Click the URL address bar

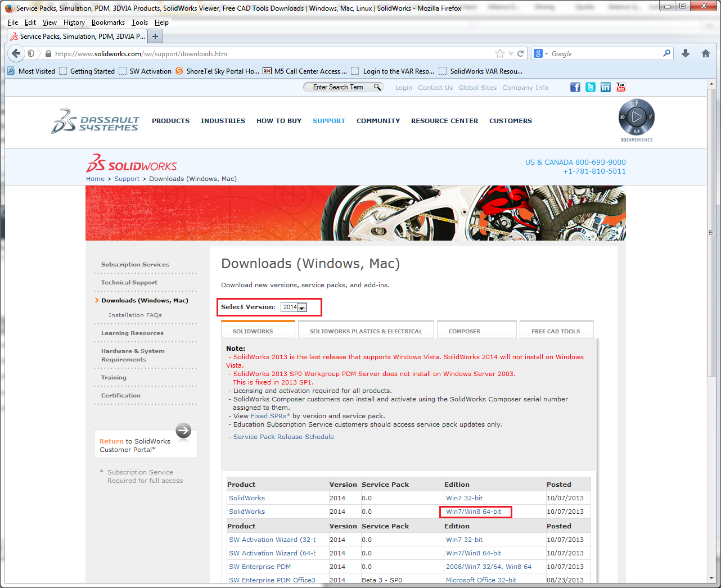pos(273,54)
